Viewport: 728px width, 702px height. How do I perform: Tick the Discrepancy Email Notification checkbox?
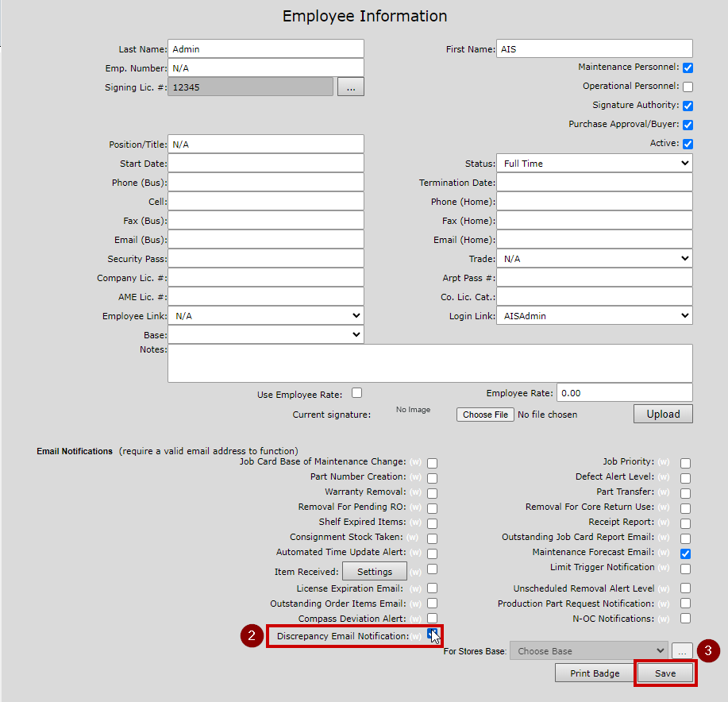pos(433,634)
